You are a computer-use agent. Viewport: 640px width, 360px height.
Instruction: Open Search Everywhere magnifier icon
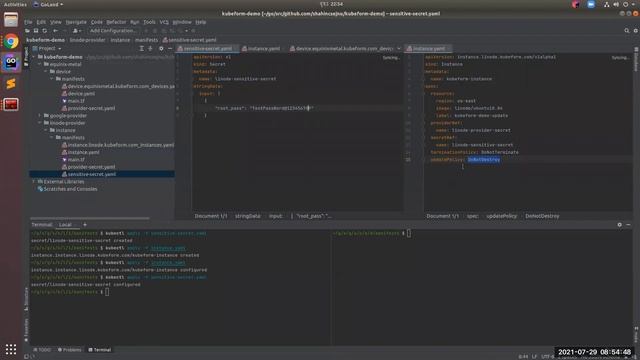click(627, 31)
